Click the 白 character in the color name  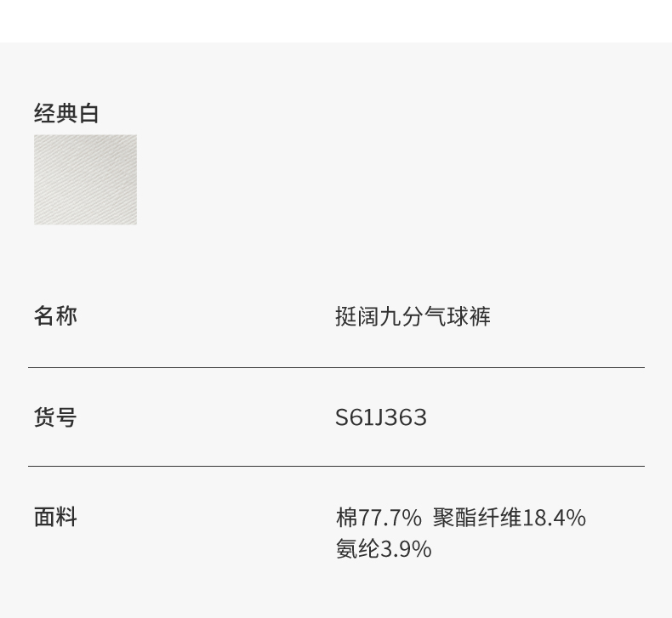coord(89,113)
